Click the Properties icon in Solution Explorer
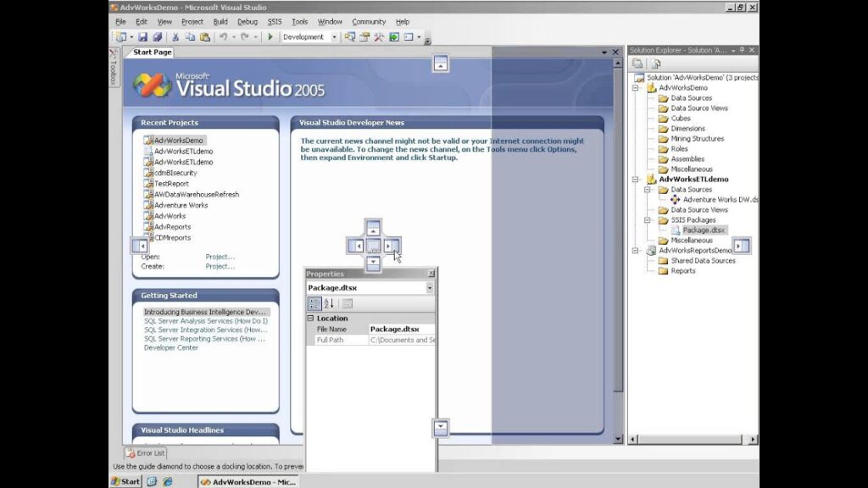 pyautogui.click(x=639, y=63)
